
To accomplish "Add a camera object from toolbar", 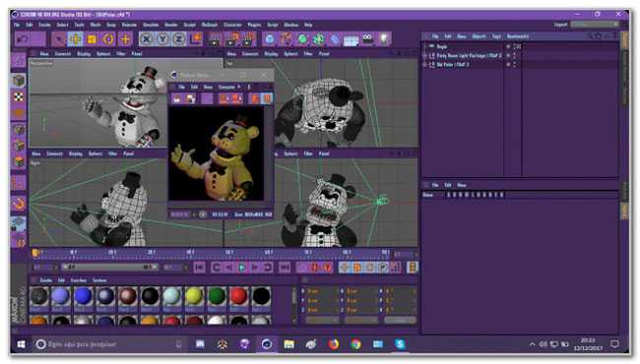I will tap(367, 39).
